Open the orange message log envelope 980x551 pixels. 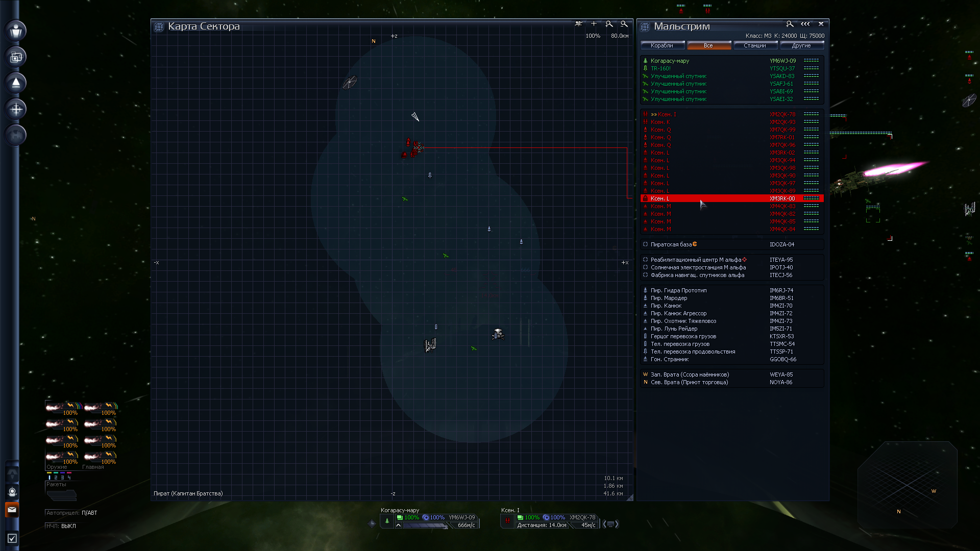point(12,510)
